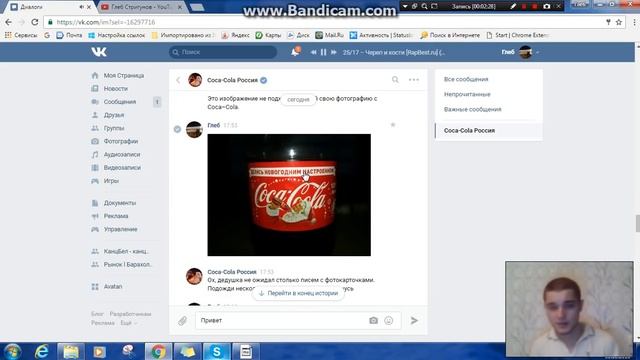Open the notifications bell
The height and width of the screenshot is (360, 640).
pyautogui.click(x=295, y=52)
